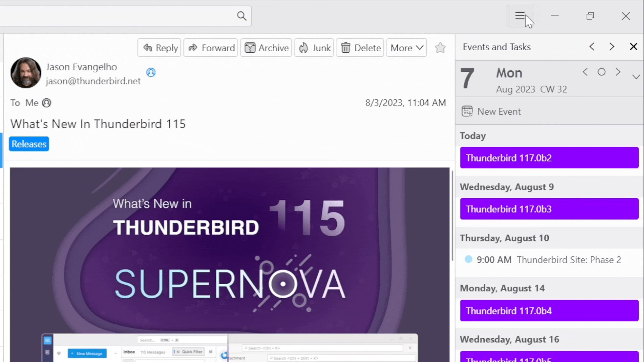Click the Star/Favorite icon on email
The image size is (644, 362).
[x=440, y=48]
